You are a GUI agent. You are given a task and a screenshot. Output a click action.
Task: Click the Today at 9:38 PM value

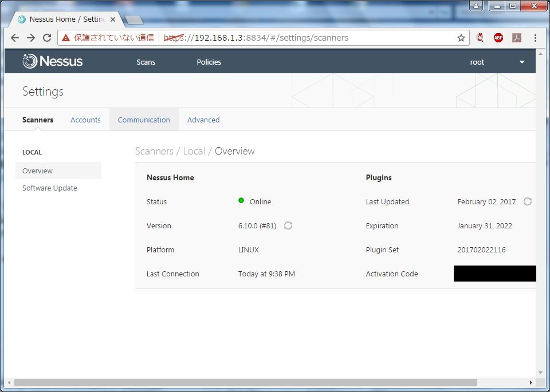pyautogui.click(x=266, y=274)
